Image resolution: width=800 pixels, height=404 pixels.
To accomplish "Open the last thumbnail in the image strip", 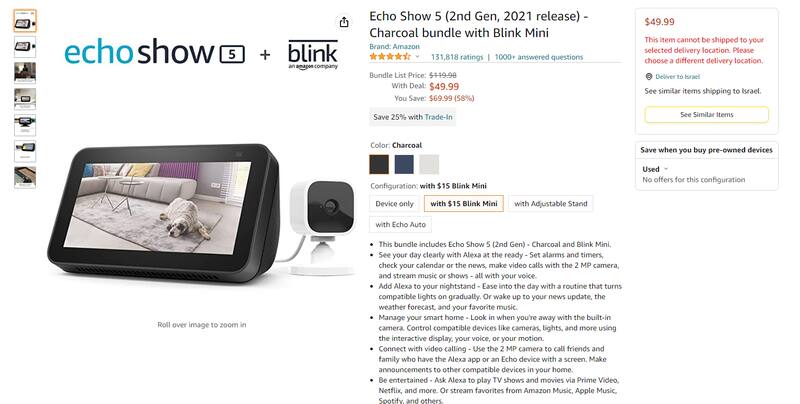I will coord(25,177).
